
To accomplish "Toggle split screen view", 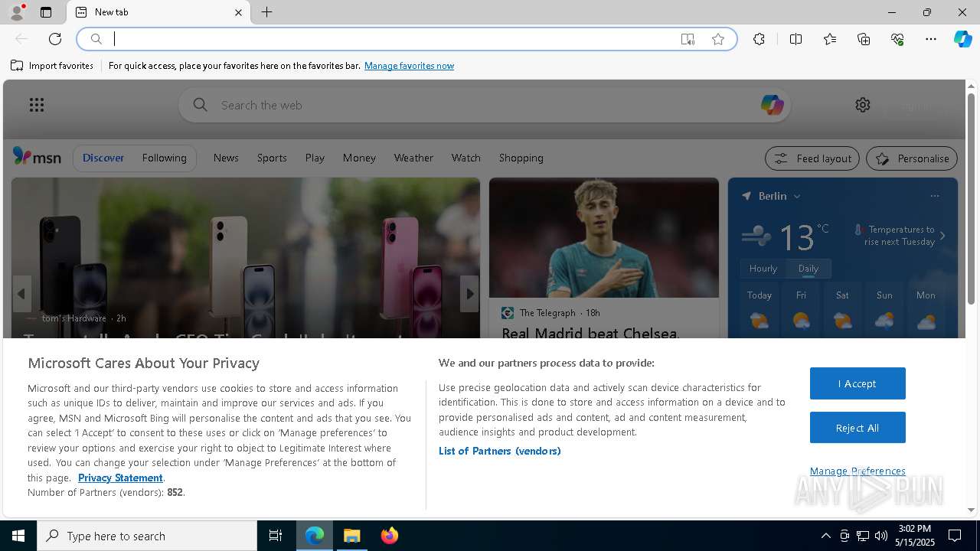I will pyautogui.click(x=795, y=39).
